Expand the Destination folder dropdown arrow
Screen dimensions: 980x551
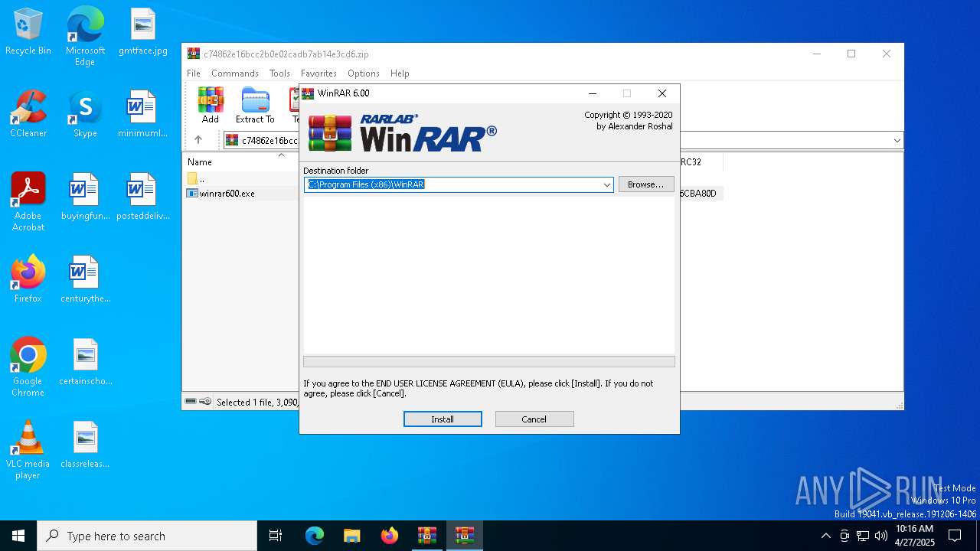tap(606, 184)
